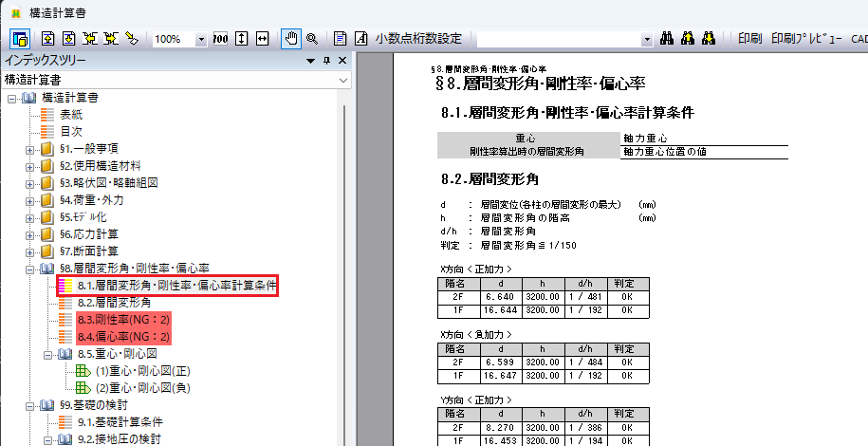Expand the §1.一般事項 tree node
This screenshot has width=868, height=446.
29,149
